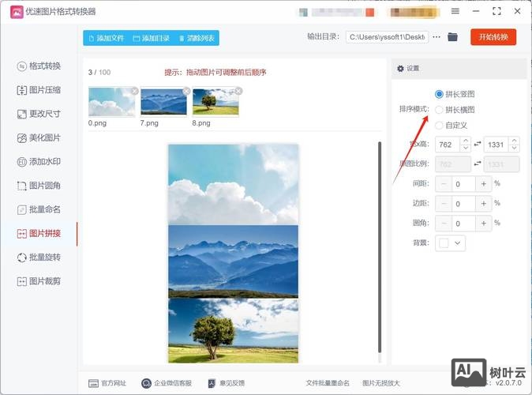The height and width of the screenshot is (395, 532).
Task: Click the 8.png file name label
Action: (x=201, y=123)
